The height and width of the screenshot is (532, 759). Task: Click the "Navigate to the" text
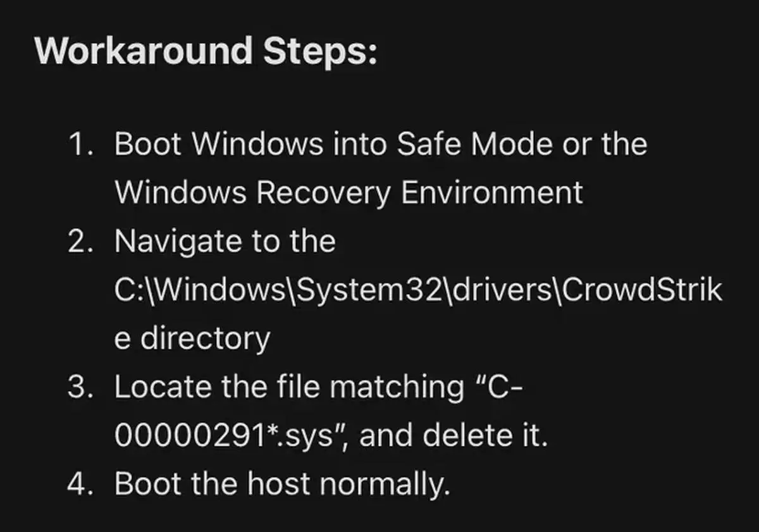tap(225, 241)
